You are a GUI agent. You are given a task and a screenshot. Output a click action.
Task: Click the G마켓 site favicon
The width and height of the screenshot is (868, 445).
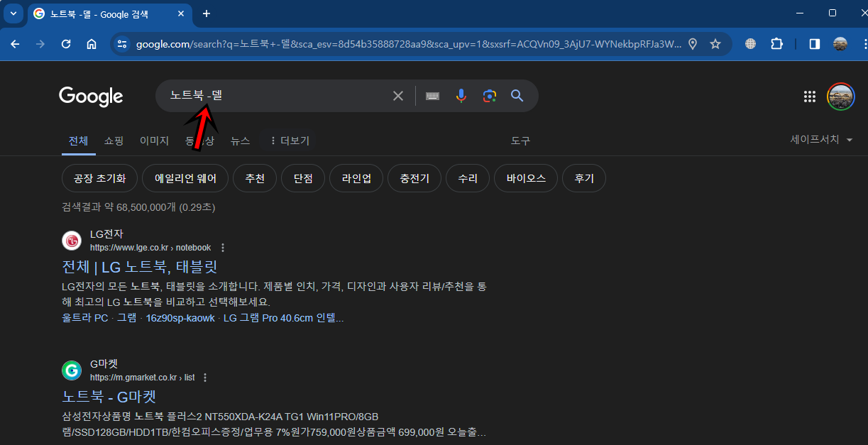coord(72,370)
